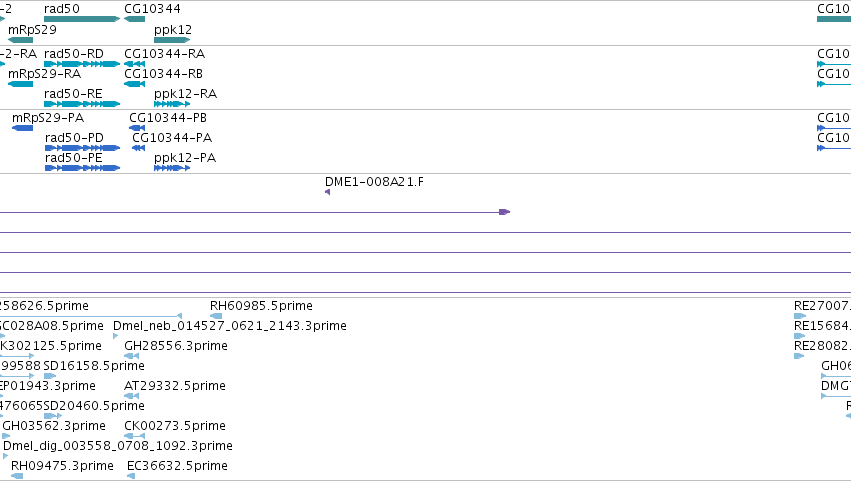Click the CK00273.5prime EST glyph
The width and height of the screenshot is (851, 481).
coord(134,436)
